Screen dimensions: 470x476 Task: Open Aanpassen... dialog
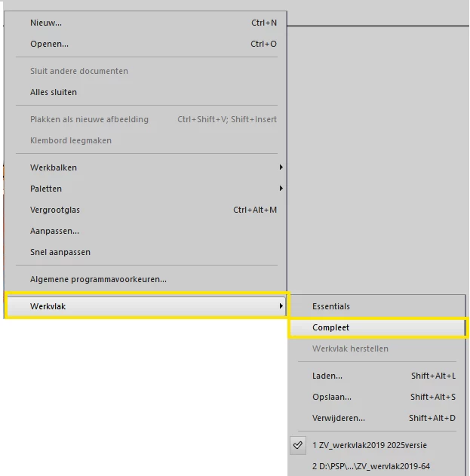tap(146, 231)
